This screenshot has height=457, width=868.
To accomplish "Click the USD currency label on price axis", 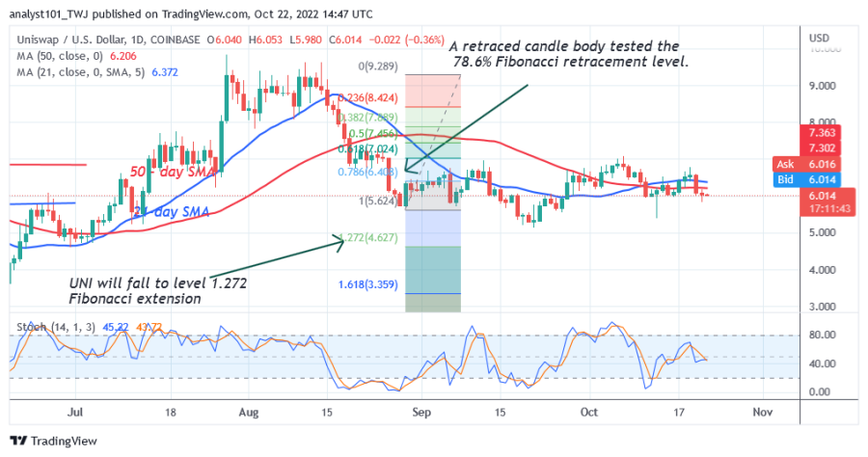I will pyautogui.click(x=819, y=39).
